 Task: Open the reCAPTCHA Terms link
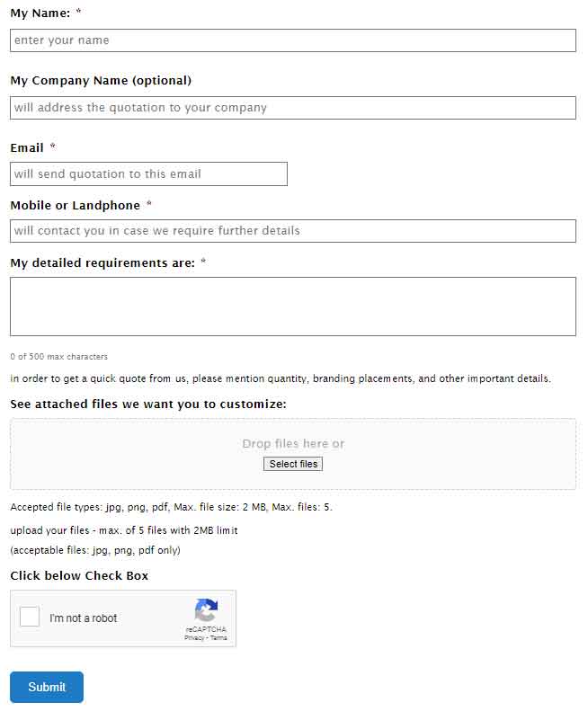click(218, 638)
